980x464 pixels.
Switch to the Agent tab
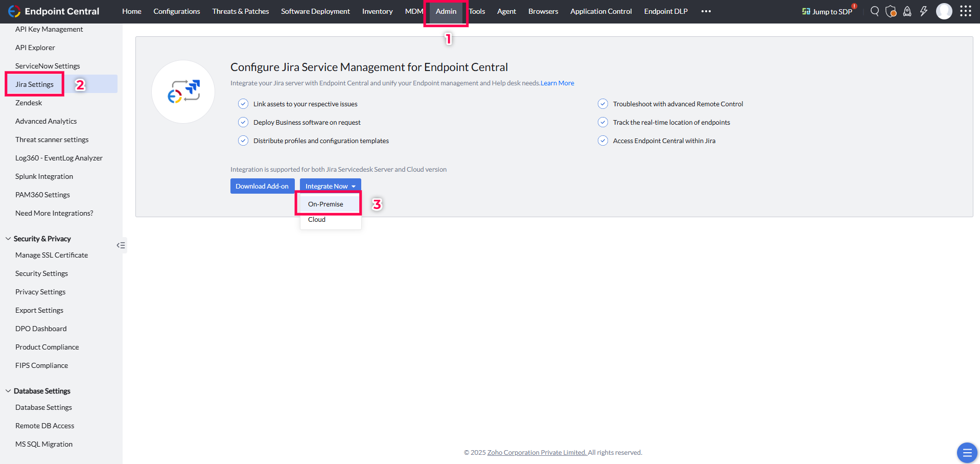point(506,11)
